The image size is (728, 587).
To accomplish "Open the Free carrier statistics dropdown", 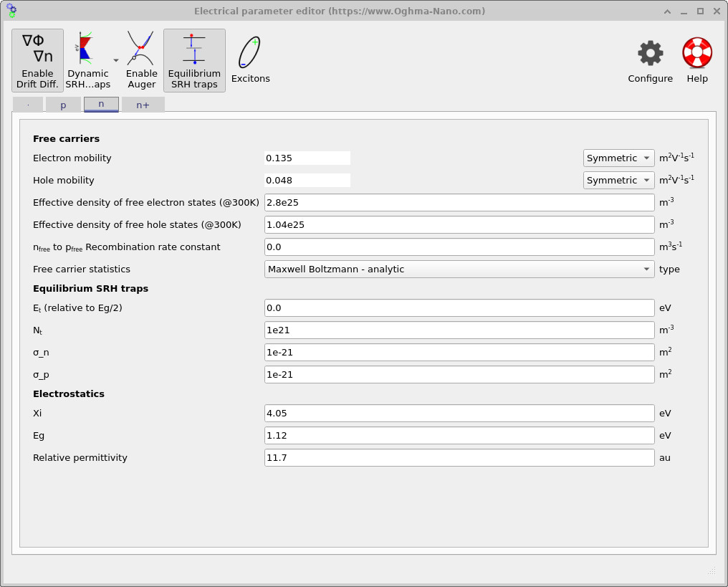I will pos(459,269).
